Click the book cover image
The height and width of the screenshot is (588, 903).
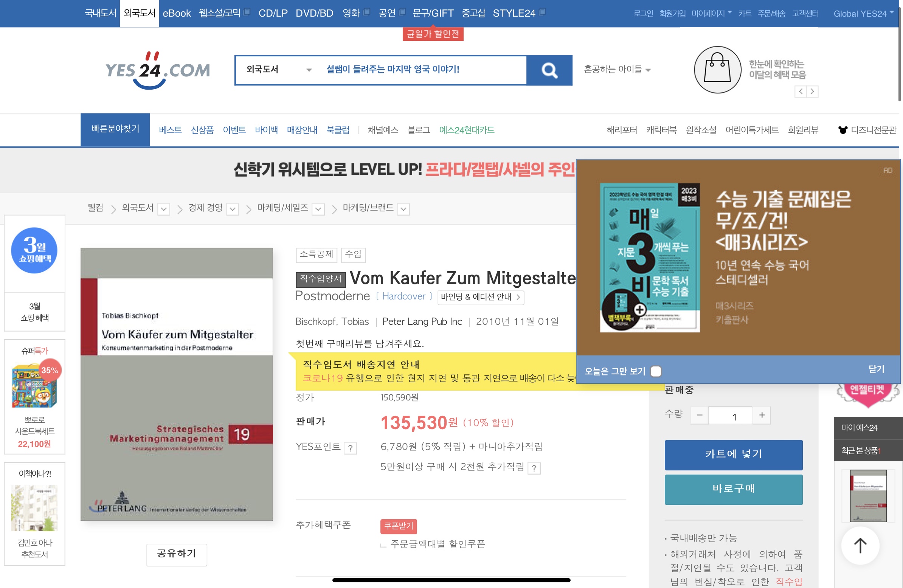coord(177,384)
